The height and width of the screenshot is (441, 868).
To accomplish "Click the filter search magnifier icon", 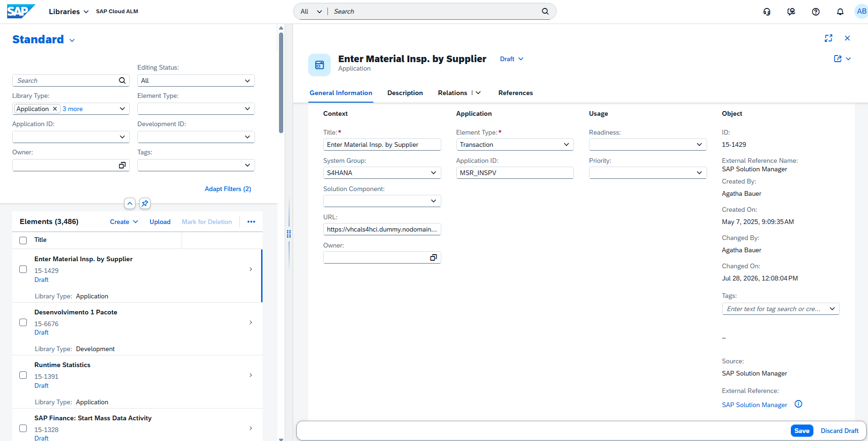I will 122,80.
